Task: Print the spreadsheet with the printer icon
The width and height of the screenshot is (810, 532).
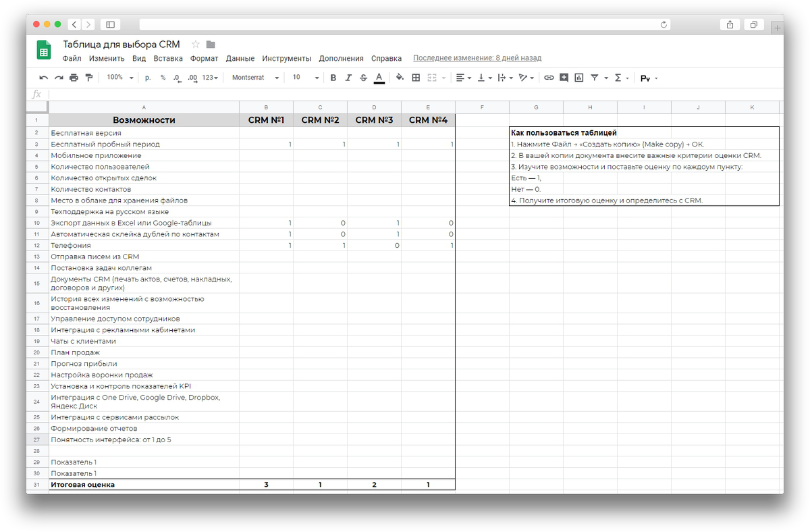Action: tap(74, 78)
